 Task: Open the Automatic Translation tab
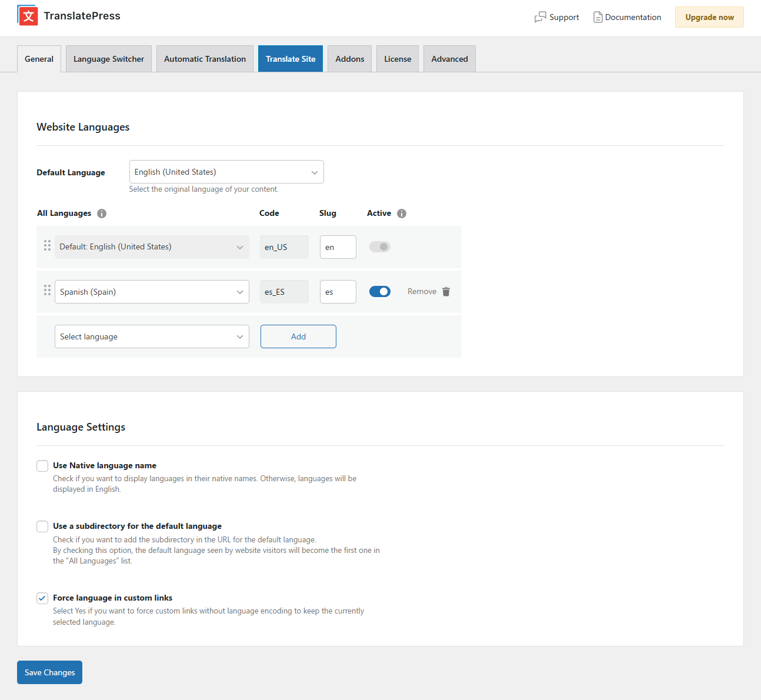pyautogui.click(x=205, y=59)
